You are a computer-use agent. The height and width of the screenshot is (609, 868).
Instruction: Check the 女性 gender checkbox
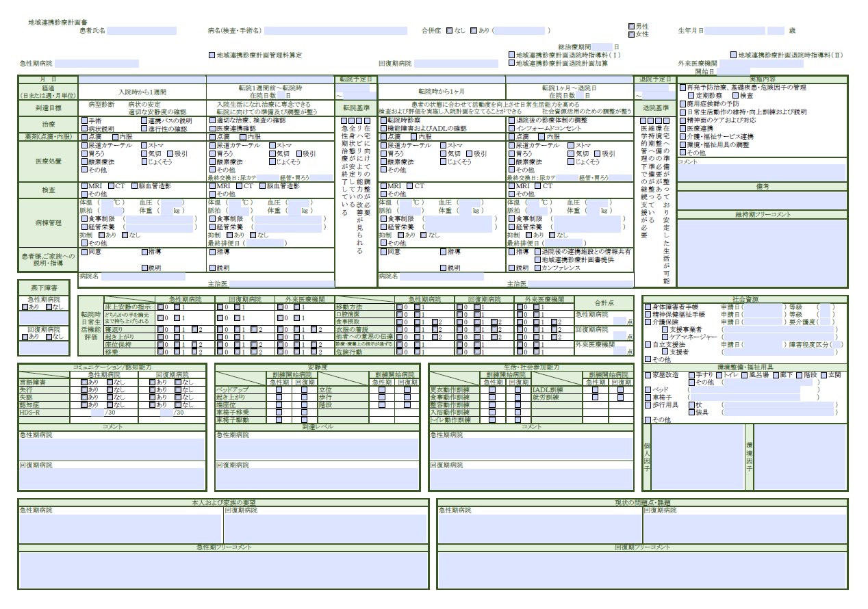click(631, 34)
